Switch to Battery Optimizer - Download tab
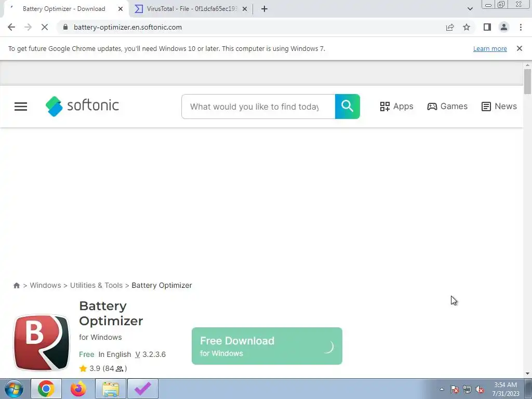Screen dimensions: 532x399 pyautogui.click(x=64, y=9)
